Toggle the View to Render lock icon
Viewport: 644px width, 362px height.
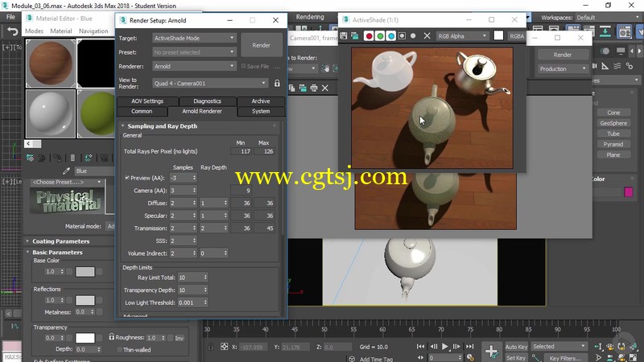click(x=277, y=84)
